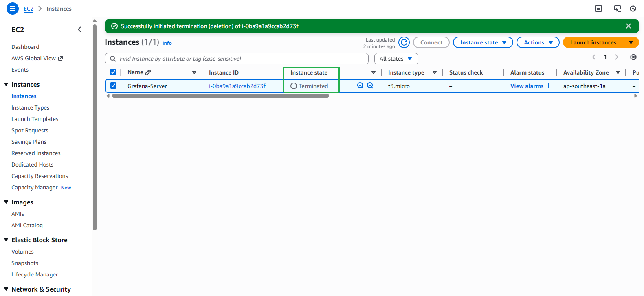Edit the Name column pencil icon

click(x=148, y=72)
